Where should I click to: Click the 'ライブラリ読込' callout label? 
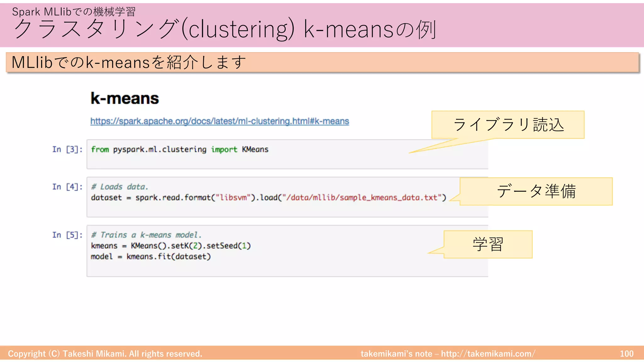tap(508, 125)
